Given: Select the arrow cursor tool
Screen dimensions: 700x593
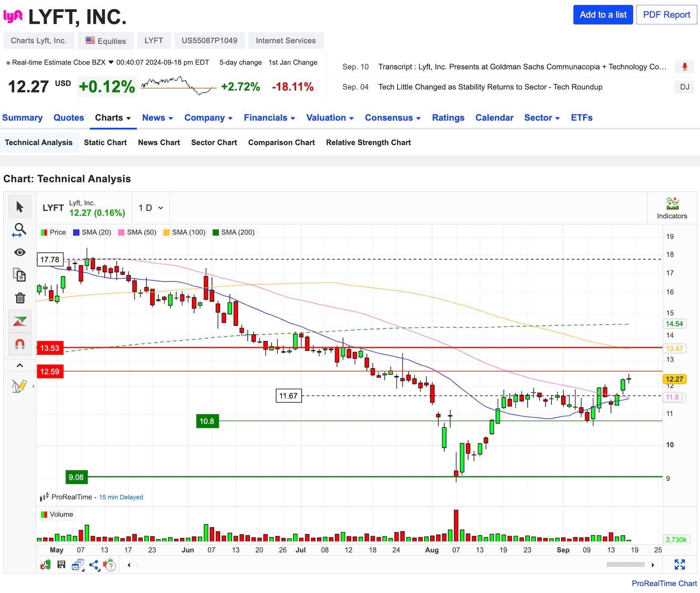Looking at the screenshot, I should [20, 207].
